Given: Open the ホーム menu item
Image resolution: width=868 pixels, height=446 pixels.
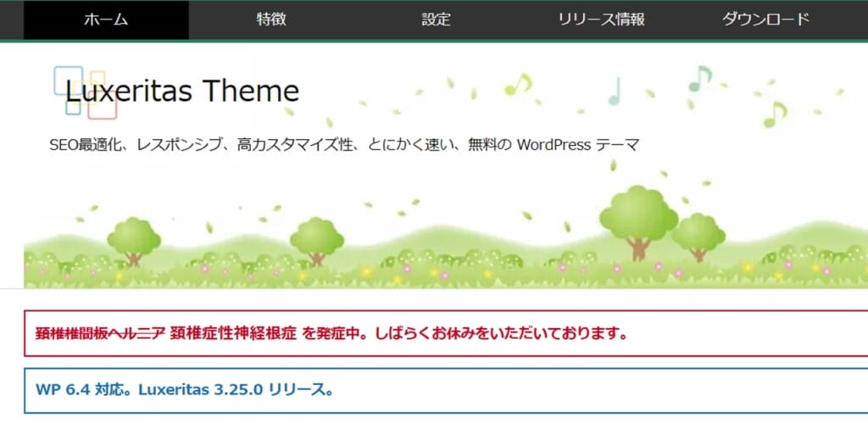Looking at the screenshot, I should tap(106, 20).
